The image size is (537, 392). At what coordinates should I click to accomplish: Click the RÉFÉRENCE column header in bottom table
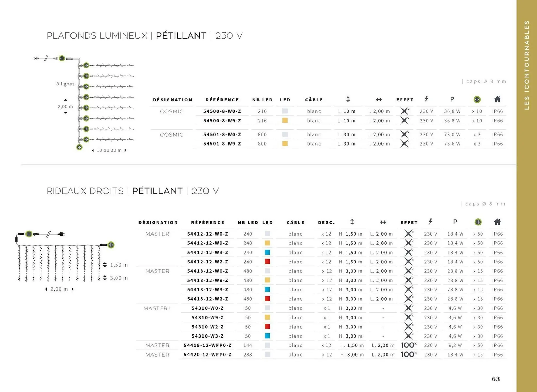click(x=208, y=222)
